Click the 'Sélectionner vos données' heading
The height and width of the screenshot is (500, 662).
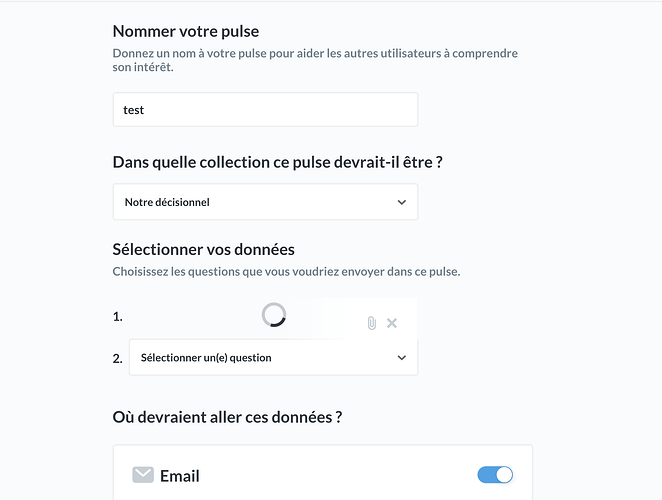point(203,250)
